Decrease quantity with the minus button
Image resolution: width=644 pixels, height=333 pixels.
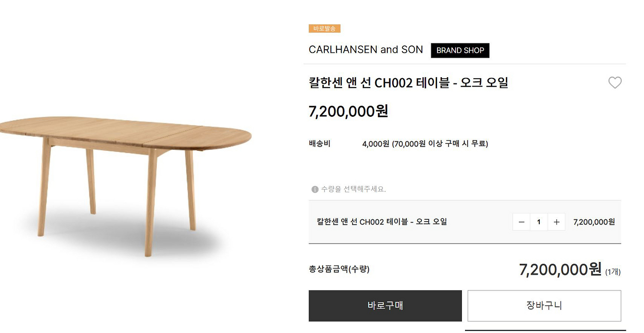coord(521,222)
